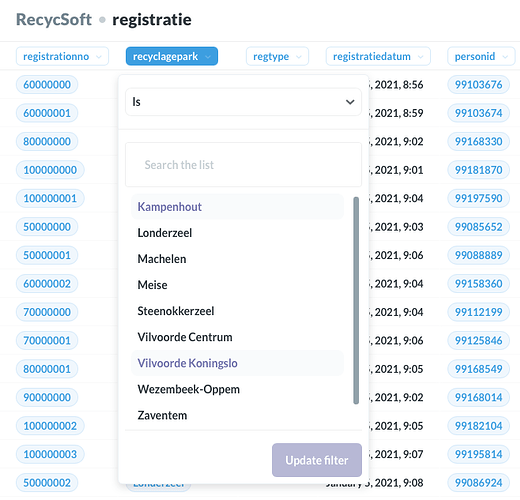
Task: Open registration number 60000000
Action: click(47, 85)
